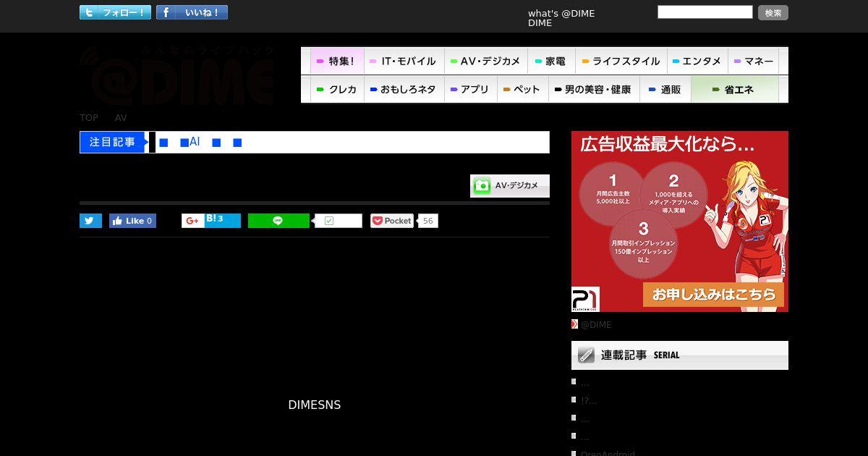
Task: Click the Facebook いいね！ button
Action: 192,12
